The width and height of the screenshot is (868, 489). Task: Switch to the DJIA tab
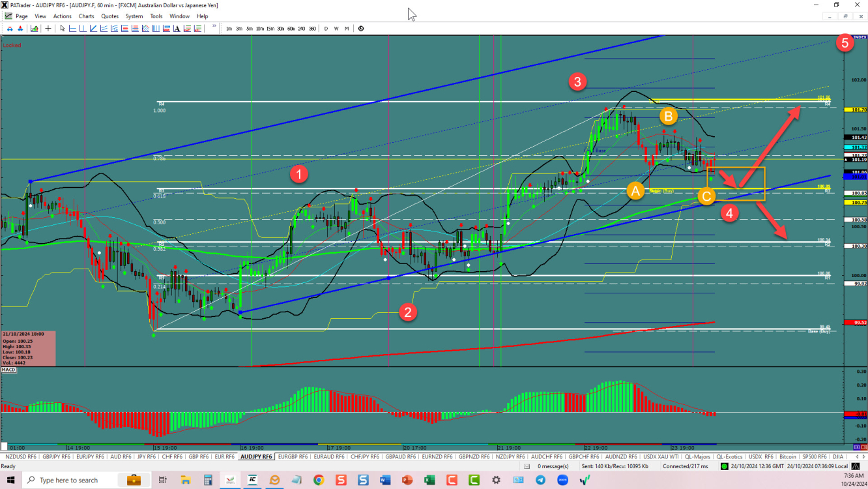tap(837, 457)
